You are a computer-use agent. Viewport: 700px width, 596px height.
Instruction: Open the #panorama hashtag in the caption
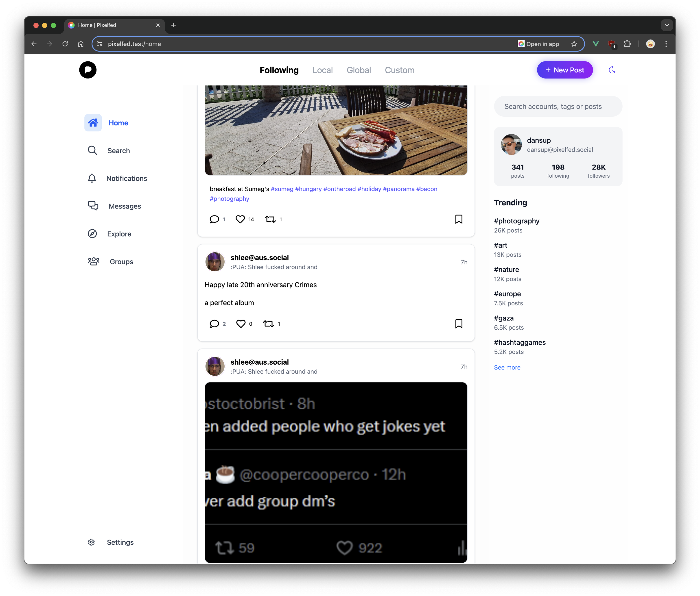pos(398,189)
